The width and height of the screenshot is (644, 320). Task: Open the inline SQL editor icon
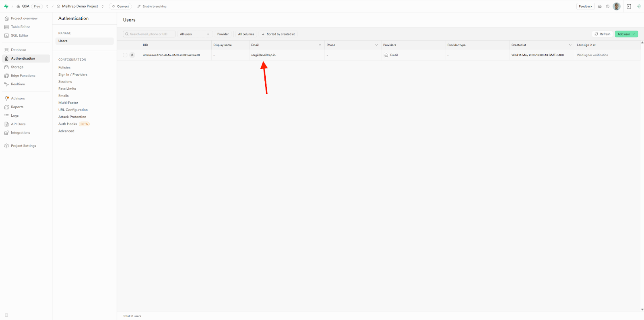coord(629,6)
